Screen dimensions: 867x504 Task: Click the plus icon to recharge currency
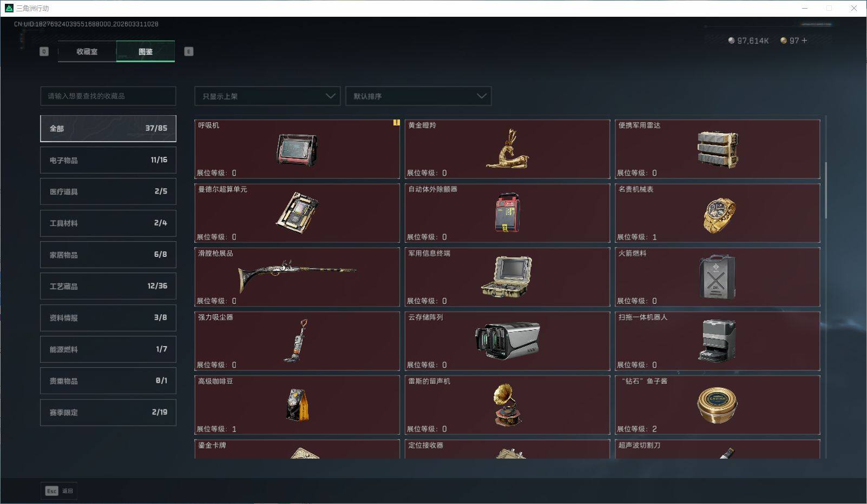[803, 40]
